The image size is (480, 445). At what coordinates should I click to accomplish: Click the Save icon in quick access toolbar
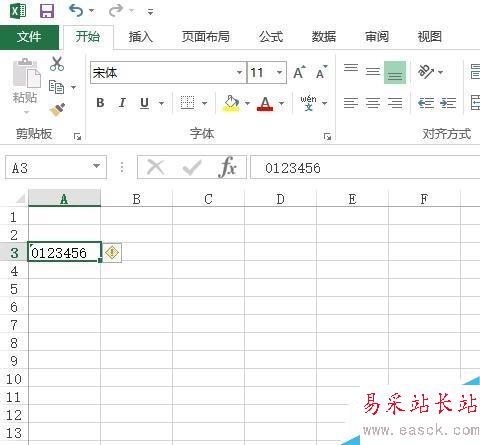click(47, 11)
